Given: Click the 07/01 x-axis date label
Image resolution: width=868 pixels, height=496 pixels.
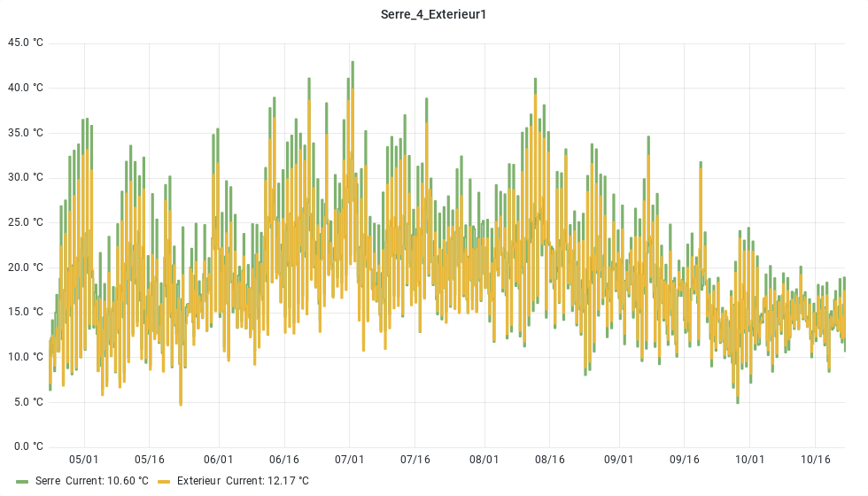Looking at the screenshot, I should (x=350, y=460).
